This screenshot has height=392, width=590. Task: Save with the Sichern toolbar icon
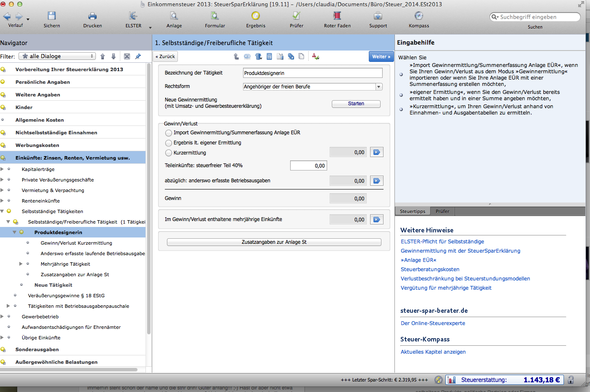click(52, 16)
